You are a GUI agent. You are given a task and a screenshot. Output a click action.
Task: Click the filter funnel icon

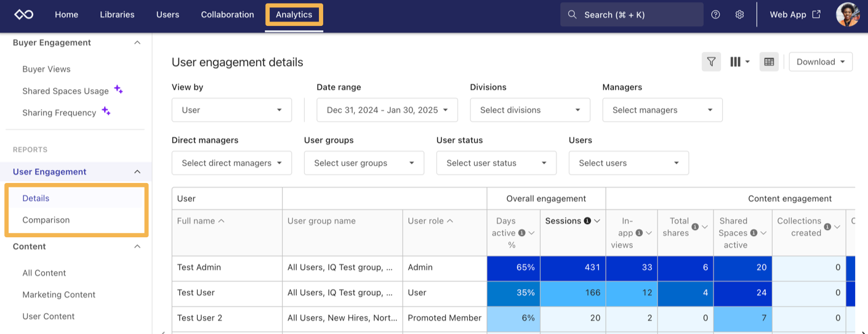pos(711,62)
